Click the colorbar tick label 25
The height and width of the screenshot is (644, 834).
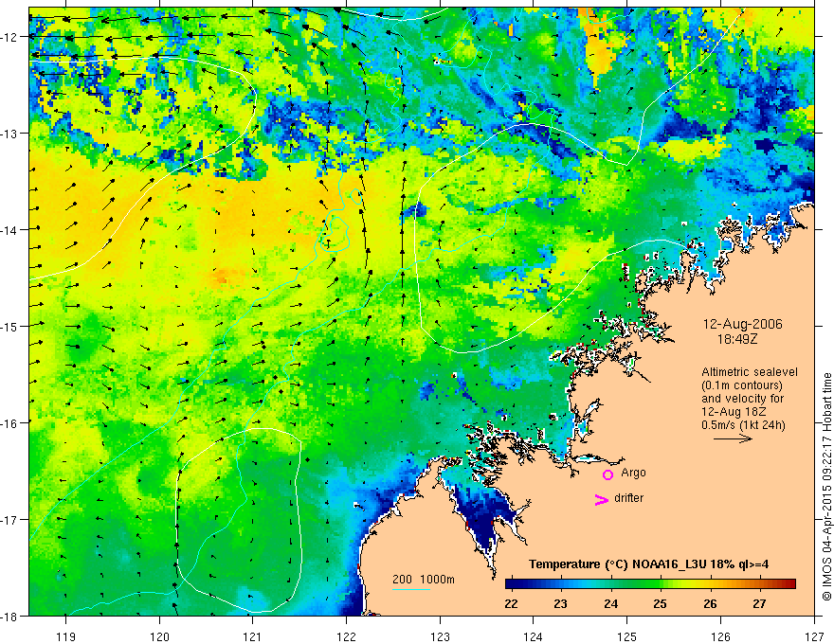(x=660, y=603)
